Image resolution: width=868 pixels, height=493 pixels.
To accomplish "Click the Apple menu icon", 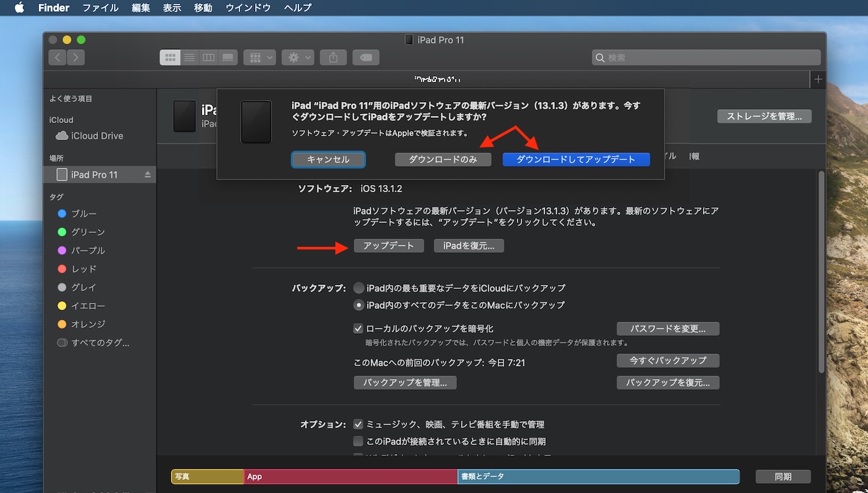I will point(19,8).
